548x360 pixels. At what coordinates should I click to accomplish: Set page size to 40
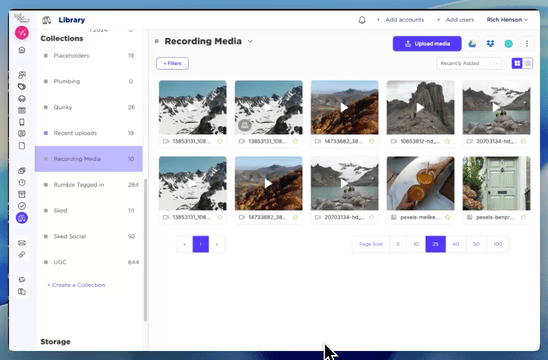coord(456,244)
